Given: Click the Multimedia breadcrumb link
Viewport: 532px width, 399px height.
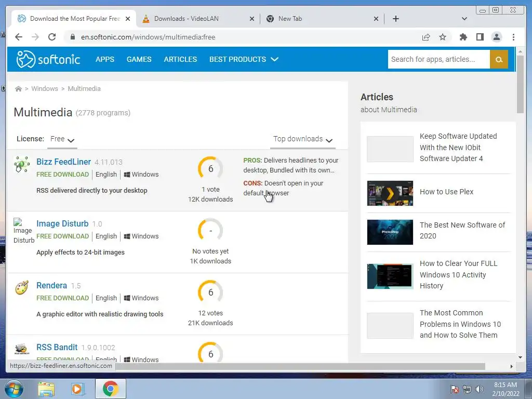Looking at the screenshot, I should pyautogui.click(x=84, y=88).
